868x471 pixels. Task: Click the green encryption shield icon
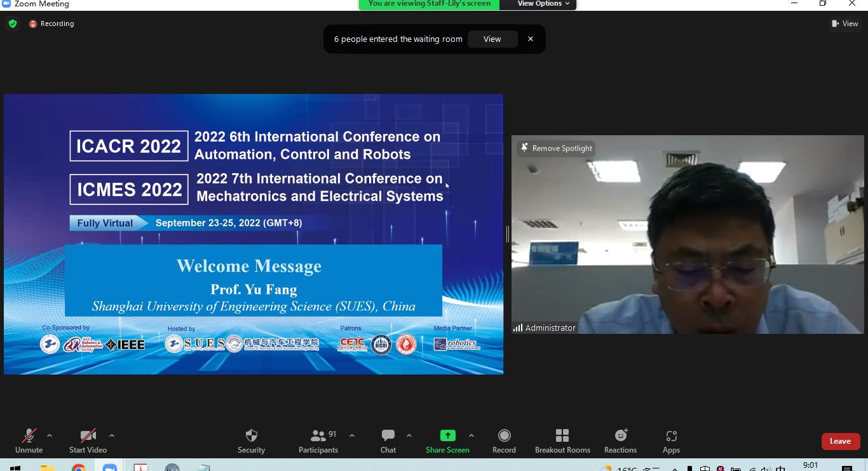point(13,24)
